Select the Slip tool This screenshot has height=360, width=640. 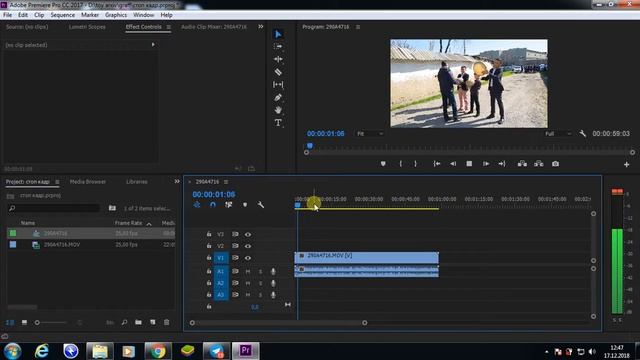tap(278, 84)
